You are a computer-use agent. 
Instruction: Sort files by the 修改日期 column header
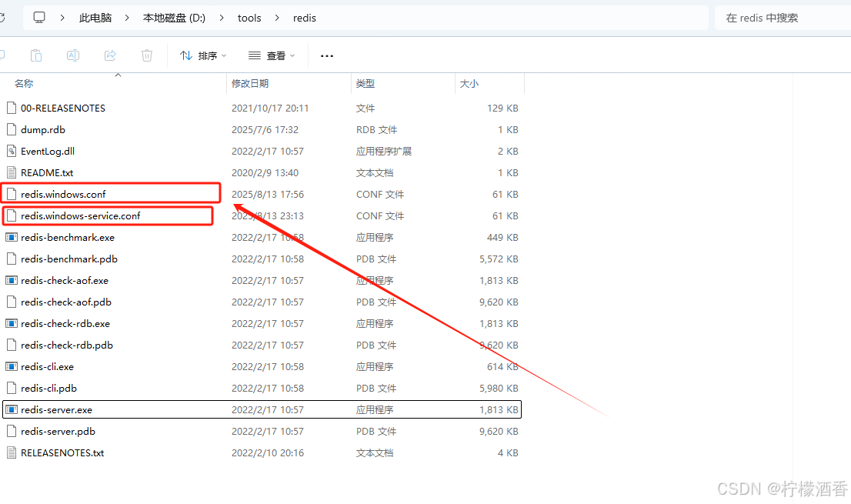pyautogui.click(x=247, y=83)
